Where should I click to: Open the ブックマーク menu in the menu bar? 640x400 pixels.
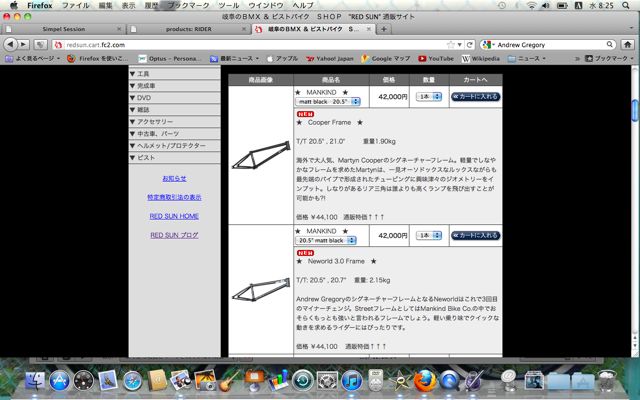tap(189, 5)
